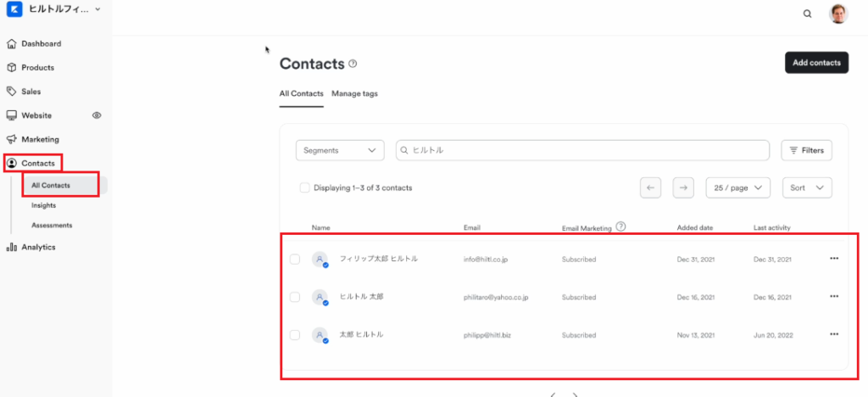868x397 pixels.
Task: Click Added date Nov 13, 2021
Action: [x=696, y=335]
